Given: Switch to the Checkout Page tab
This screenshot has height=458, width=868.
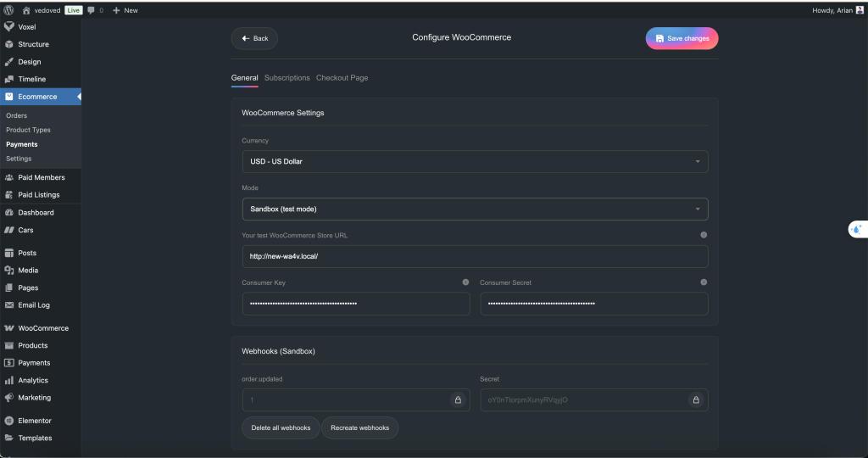Looking at the screenshot, I should pyautogui.click(x=342, y=78).
